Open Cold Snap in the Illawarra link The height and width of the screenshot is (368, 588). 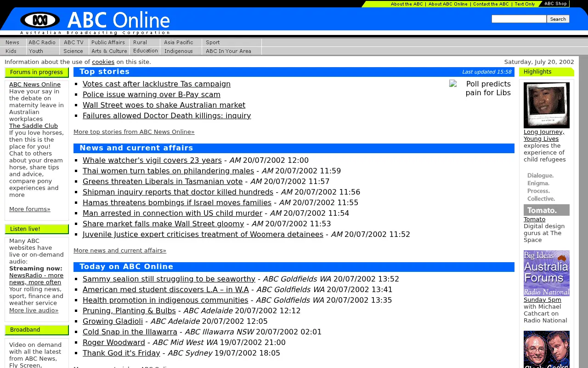pyautogui.click(x=130, y=332)
